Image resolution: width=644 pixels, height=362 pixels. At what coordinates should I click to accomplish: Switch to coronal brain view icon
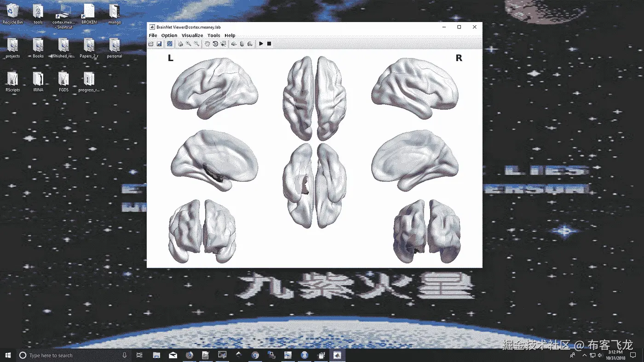point(250,44)
